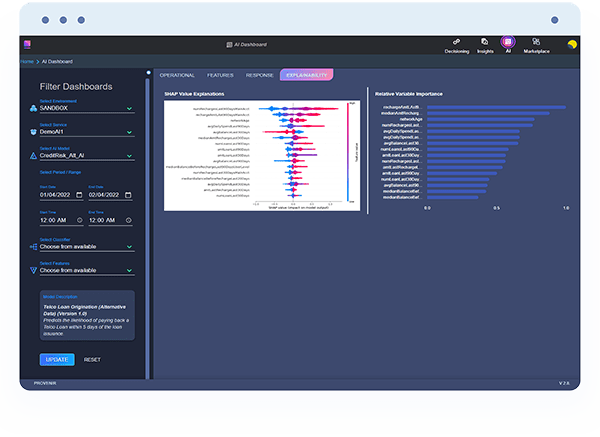Click the sidebar vertical scrollbar
The height and width of the screenshot is (437, 600).
[x=147, y=228]
